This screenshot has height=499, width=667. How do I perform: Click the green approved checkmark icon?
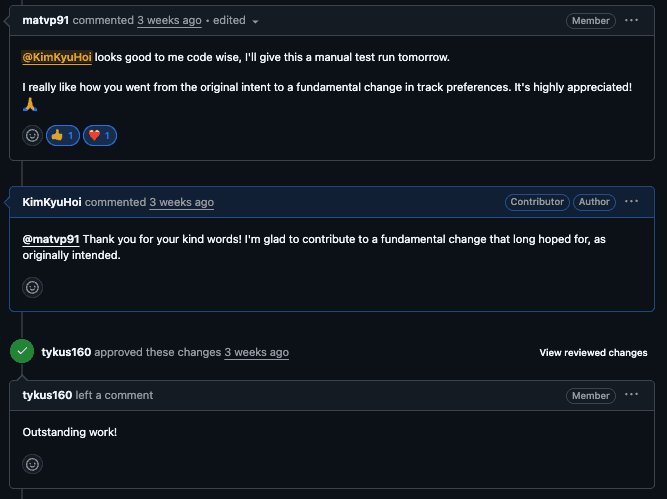(22, 352)
